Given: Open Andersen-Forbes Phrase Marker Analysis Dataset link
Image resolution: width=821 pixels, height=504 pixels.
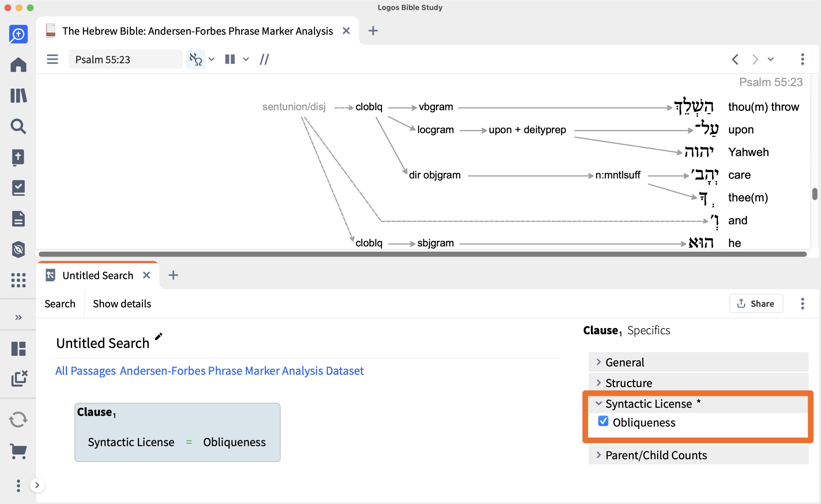Looking at the screenshot, I should (242, 371).
